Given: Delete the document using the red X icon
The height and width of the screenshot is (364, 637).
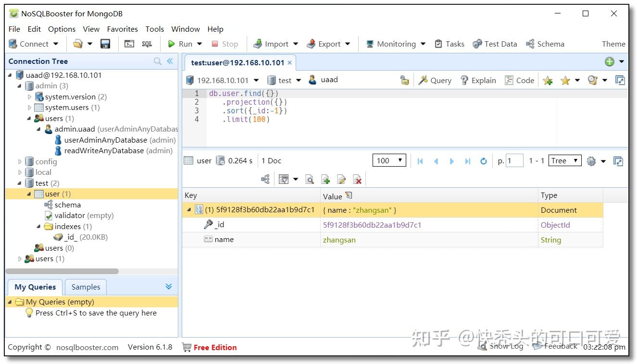Looking at the screenshot, I should click(357, 179).
